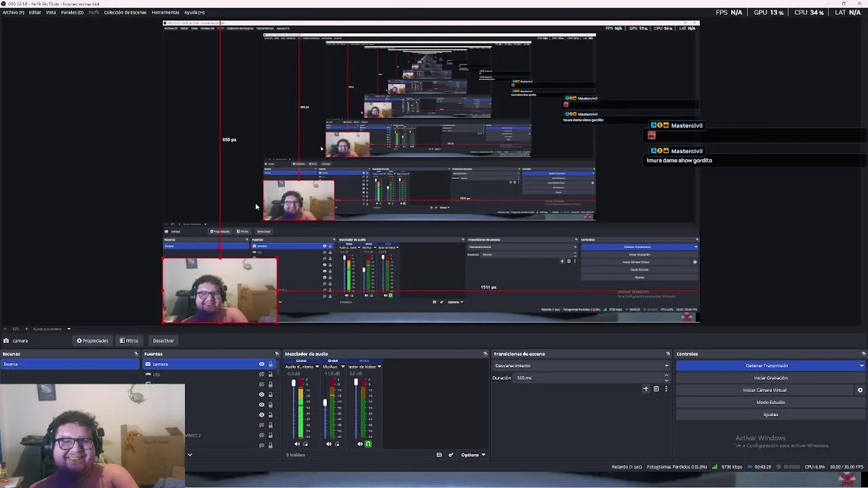The width and height of the screenshot is (868, 488).
Task: Open the Paneles (D) menu
Action: click(72, 12)
